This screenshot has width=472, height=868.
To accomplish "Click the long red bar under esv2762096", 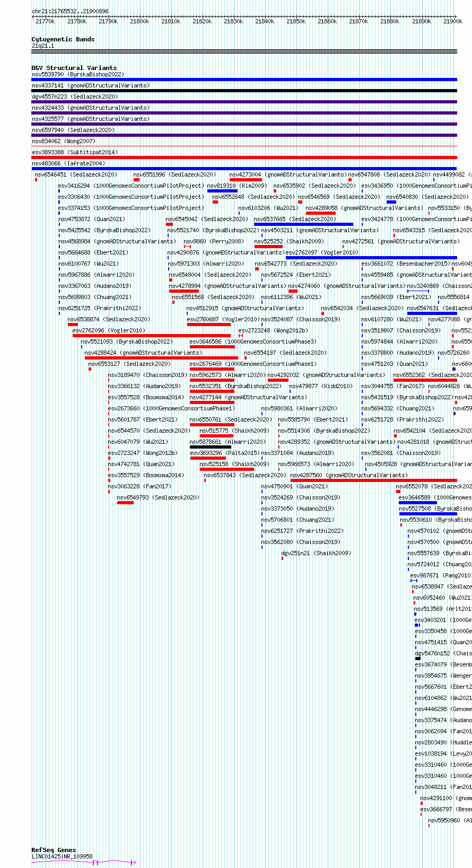I will tap(152, 336).
